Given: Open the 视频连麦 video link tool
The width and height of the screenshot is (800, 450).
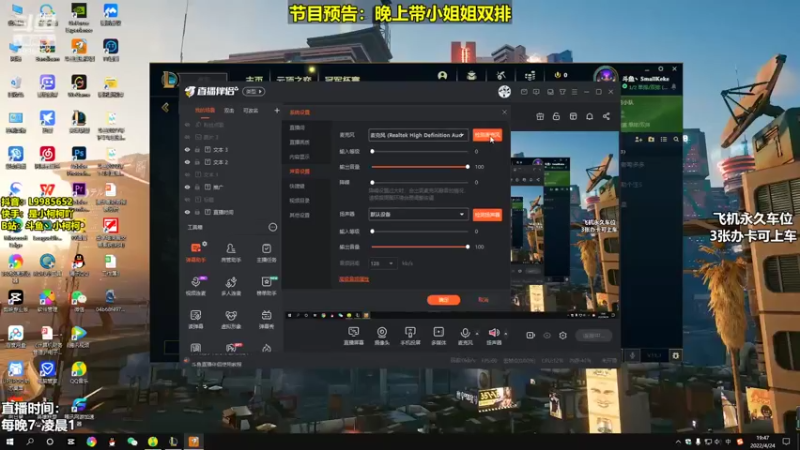Looking at the screenshot, I should pyautogui.click(x=196, y=286).
